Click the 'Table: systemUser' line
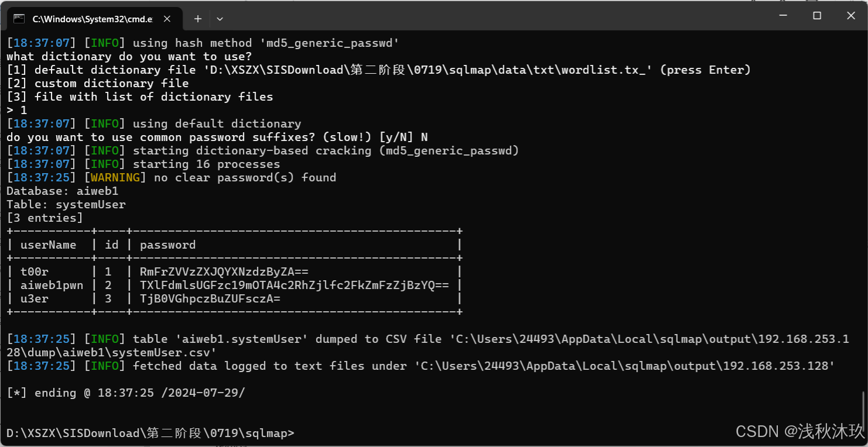This screenshot has width=868, height=447. (x=66, y=204)
